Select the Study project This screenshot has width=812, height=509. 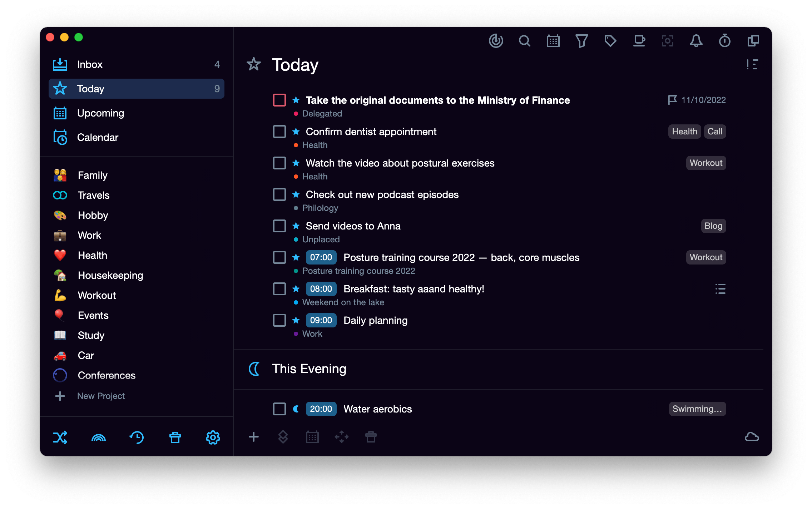point(137,335)
